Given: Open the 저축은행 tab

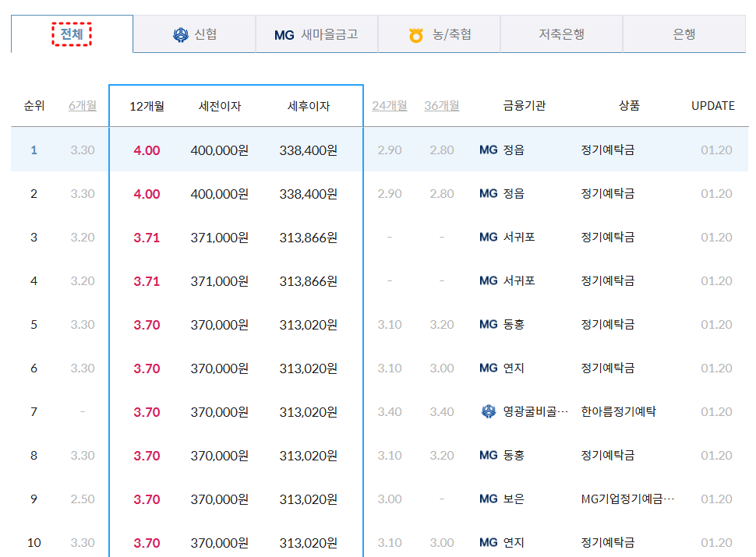Looking at the screenshot, I should point(562,33).
